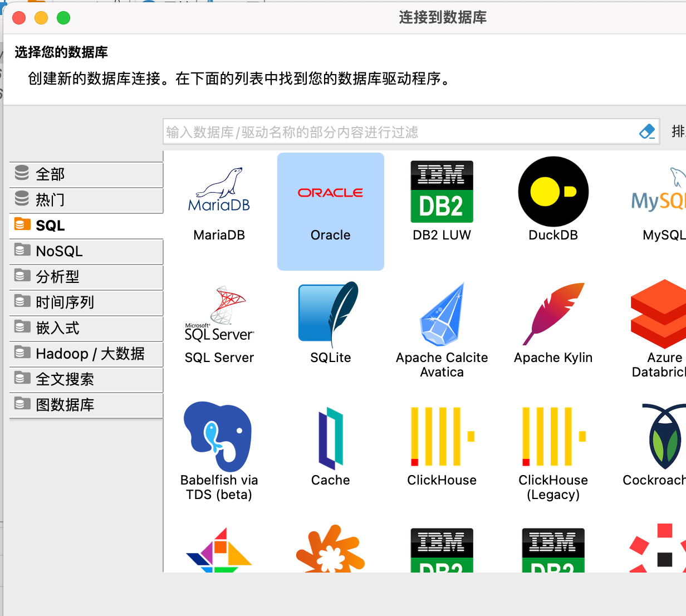
Task: Pick the DB2 LUW driver icon
Action: point(442,192)
